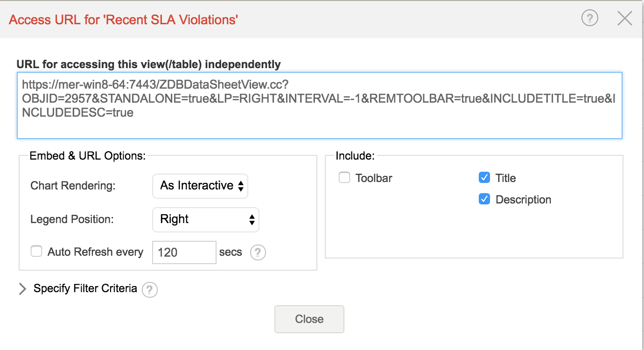Open the Chart Rendering dropdown
Viewport: 644px width, 350px height.
click(200, 186)
